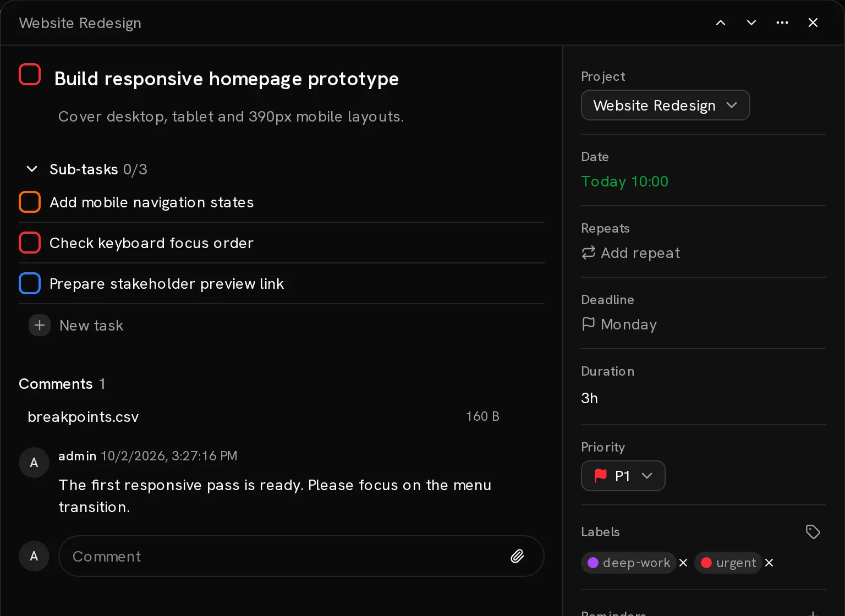Click the Website Redesign breadcrumb title
Viewport: 845px width, 616px height.
(80, 23)
